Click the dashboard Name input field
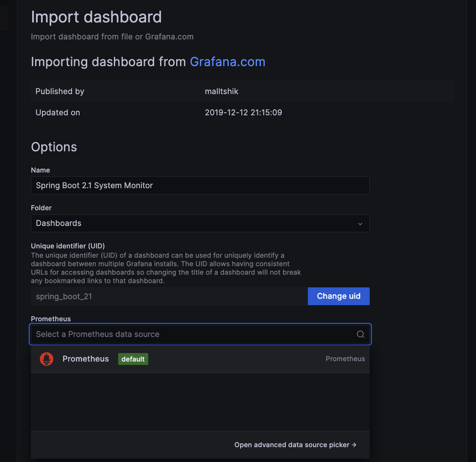 200,185
